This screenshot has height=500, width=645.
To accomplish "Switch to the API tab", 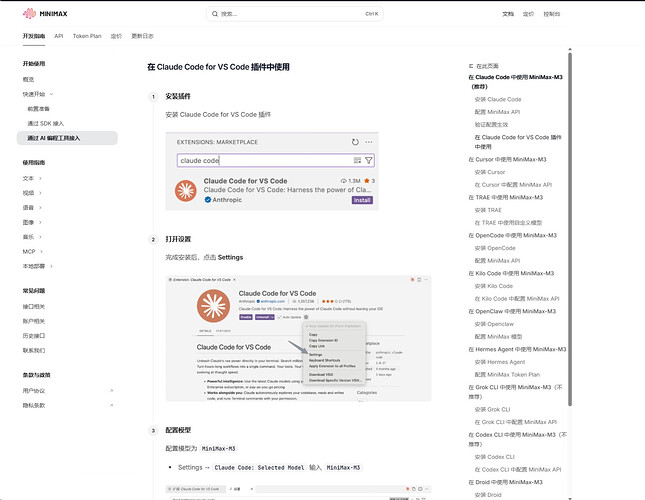I will pos(59,36).
